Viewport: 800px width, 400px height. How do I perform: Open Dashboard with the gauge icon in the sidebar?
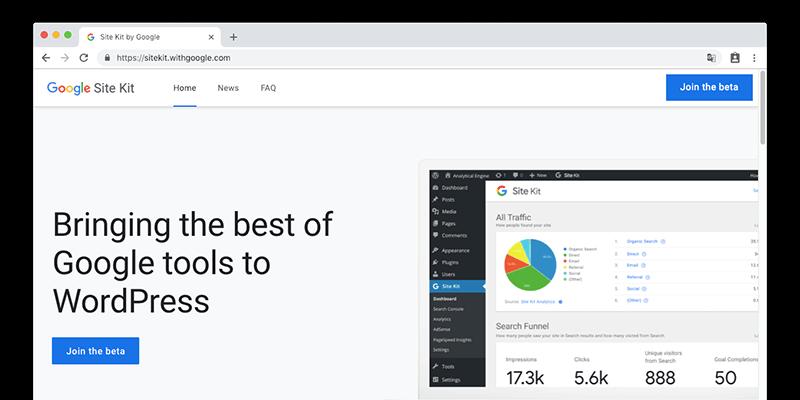(458, 188)
